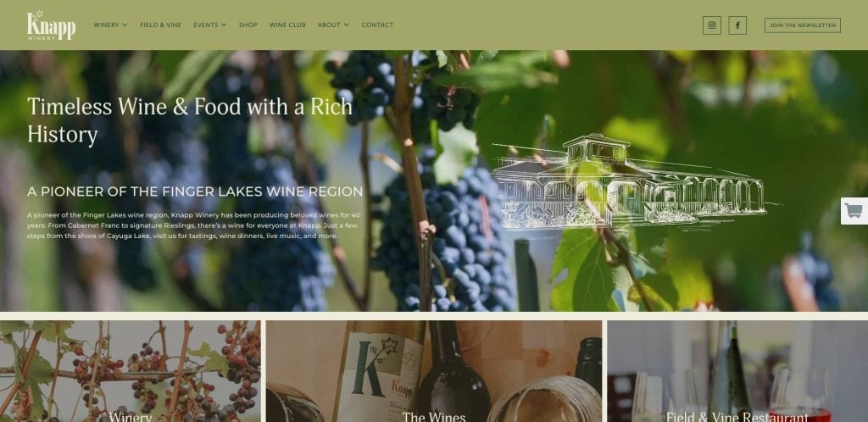868x422 pixels.
Task: Click the Pioneer of Finger Lakes subheading
Action: (195, 192)
